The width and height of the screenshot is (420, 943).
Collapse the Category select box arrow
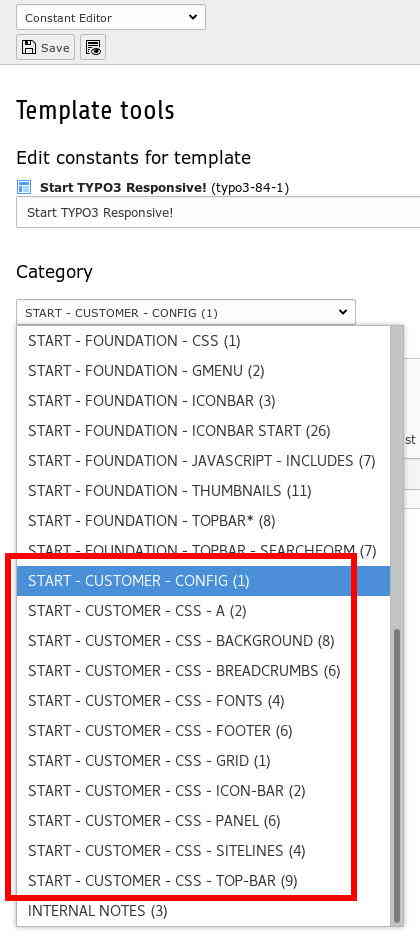pos(343,312)
